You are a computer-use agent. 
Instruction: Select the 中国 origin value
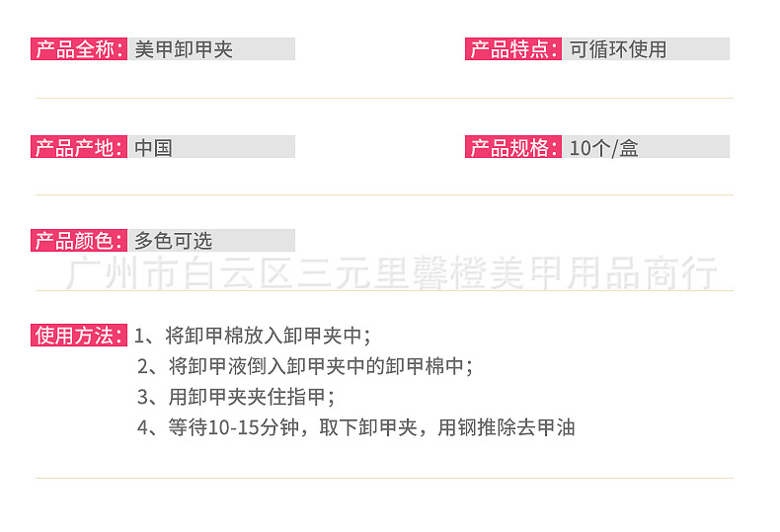click(x=154, y=148)
